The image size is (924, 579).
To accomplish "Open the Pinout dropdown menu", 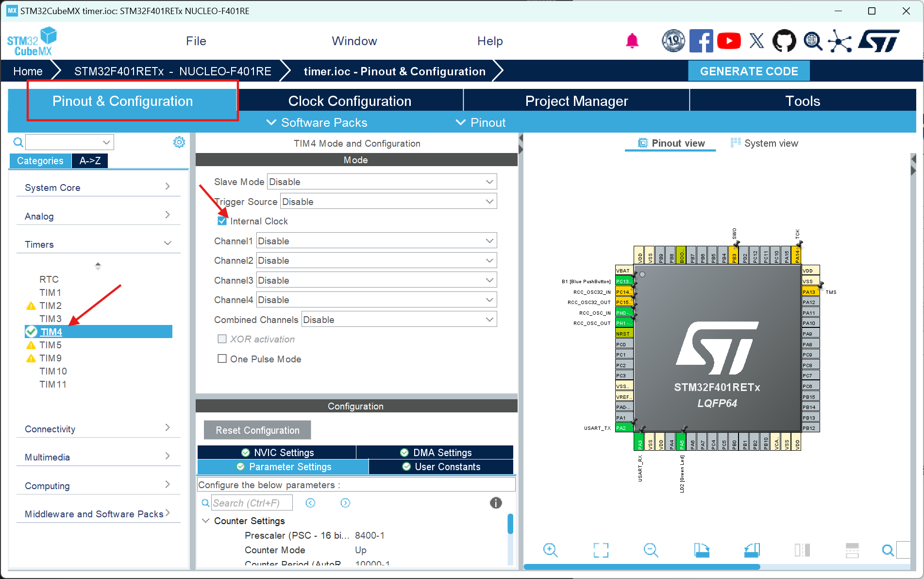I will coord(481,123).
